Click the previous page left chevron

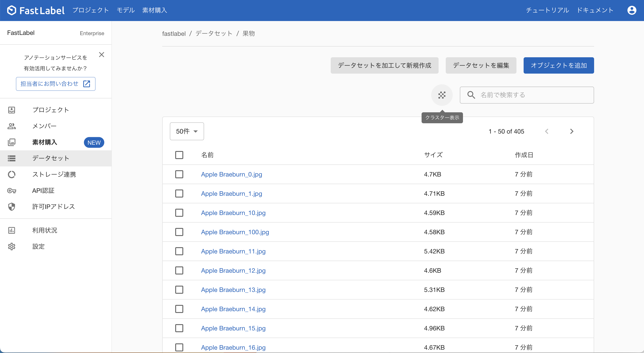[547, 131]
